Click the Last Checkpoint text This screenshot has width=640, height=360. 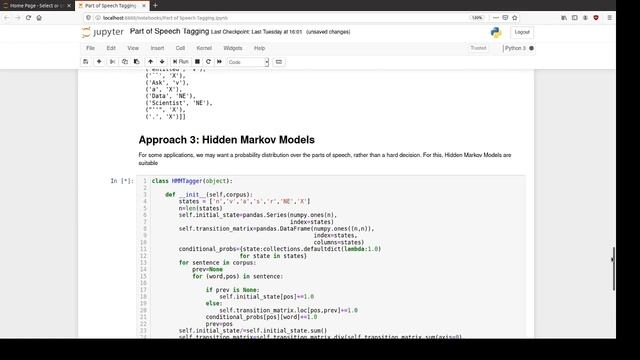coord(257,32)
